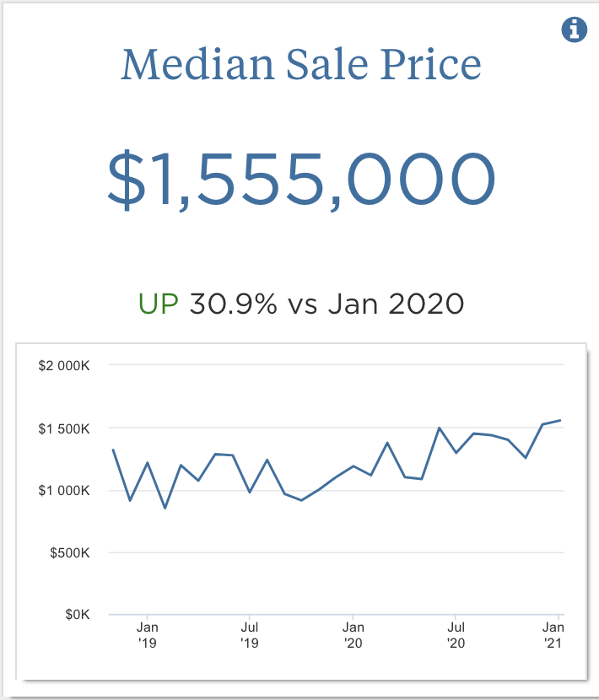Click the $1 500K y-axis label

pos(70,428)
